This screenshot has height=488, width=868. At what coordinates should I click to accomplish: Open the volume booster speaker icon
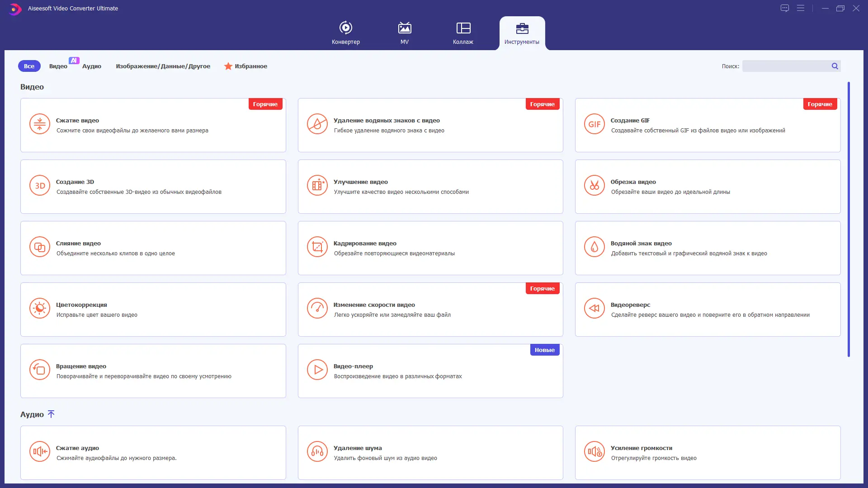tap(594, 451)
